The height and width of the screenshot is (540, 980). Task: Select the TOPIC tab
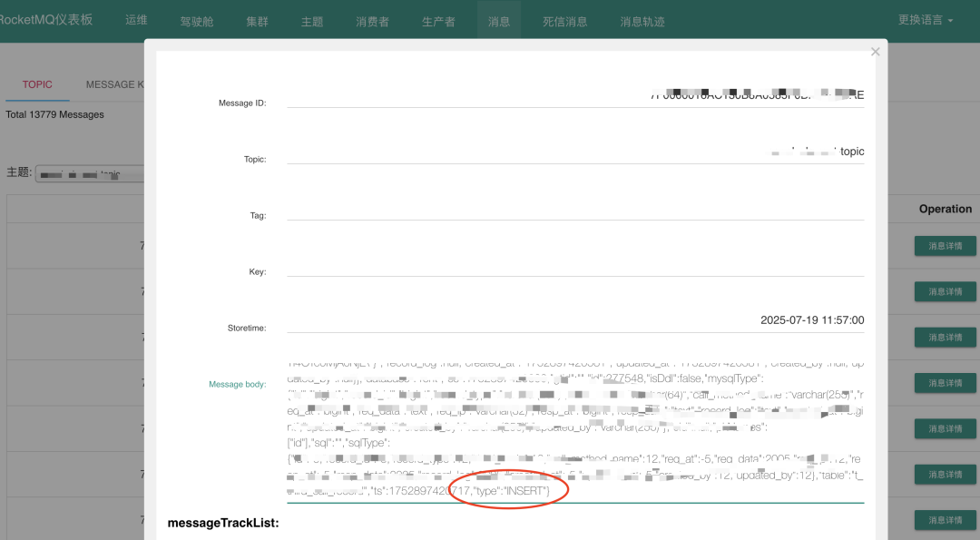click(x=37, y=84)
